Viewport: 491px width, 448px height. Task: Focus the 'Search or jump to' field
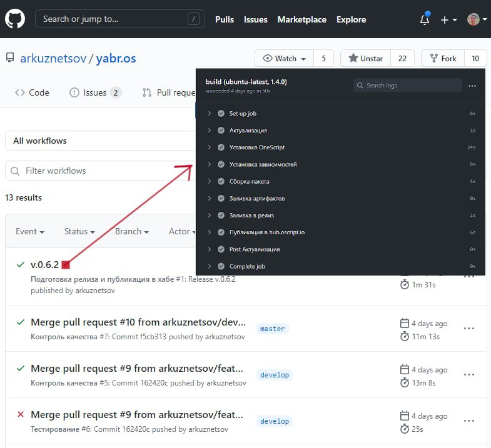120,19
